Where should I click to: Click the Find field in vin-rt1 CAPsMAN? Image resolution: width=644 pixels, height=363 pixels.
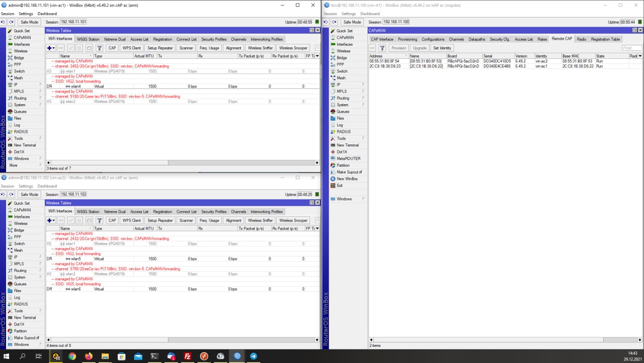tap(632, 48)
